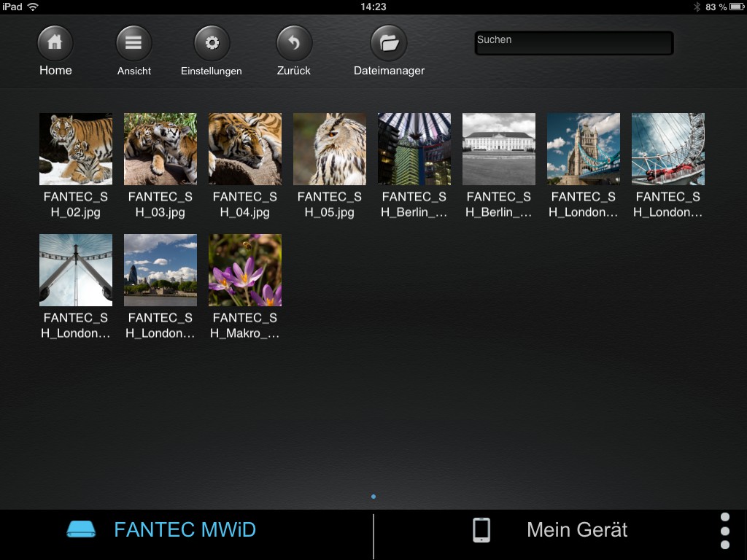Select the FANTEC_SH_05.jpg file name
Image resolution: width=747 pixels, height=560 pixels.
click(330, 204)
